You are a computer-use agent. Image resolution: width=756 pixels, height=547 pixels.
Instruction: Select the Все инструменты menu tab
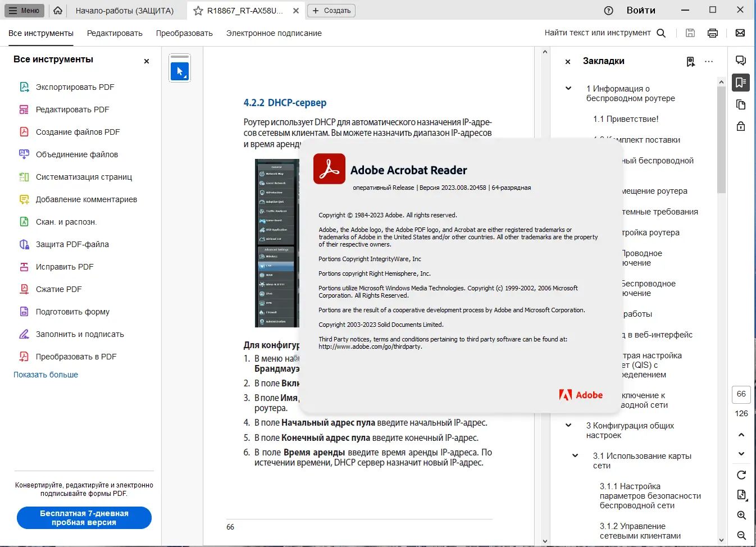[x=41, y=33]
